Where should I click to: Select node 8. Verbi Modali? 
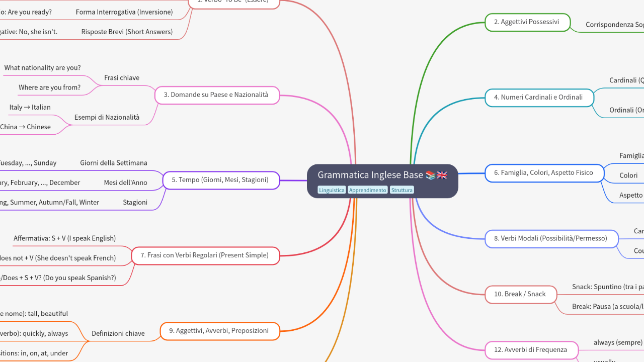(x=552, y=238)
